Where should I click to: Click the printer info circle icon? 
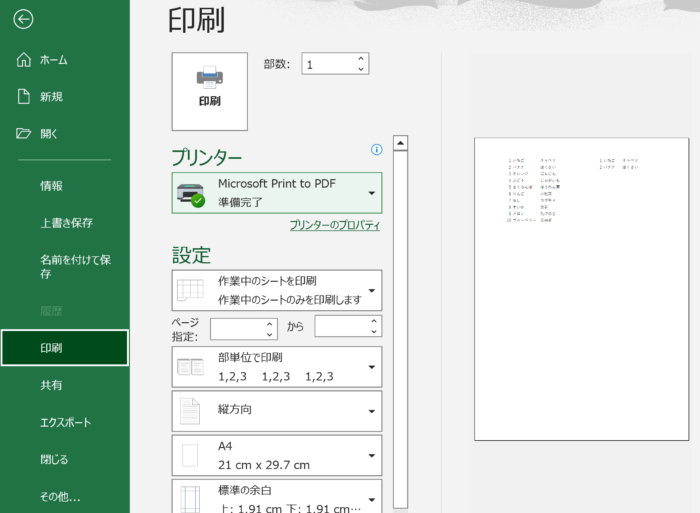(377, 150)
